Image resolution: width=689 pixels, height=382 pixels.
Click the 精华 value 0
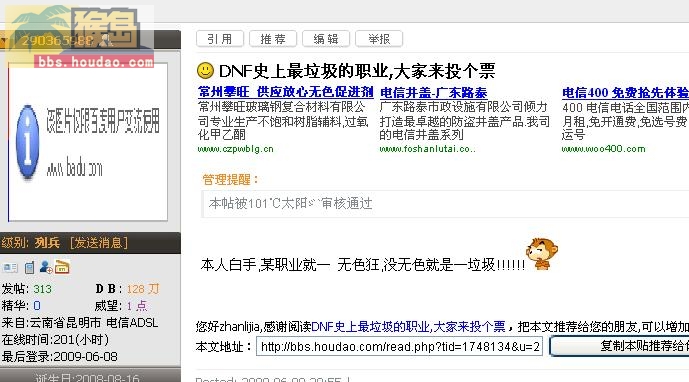pyautogui.click(x=37, y=306)
